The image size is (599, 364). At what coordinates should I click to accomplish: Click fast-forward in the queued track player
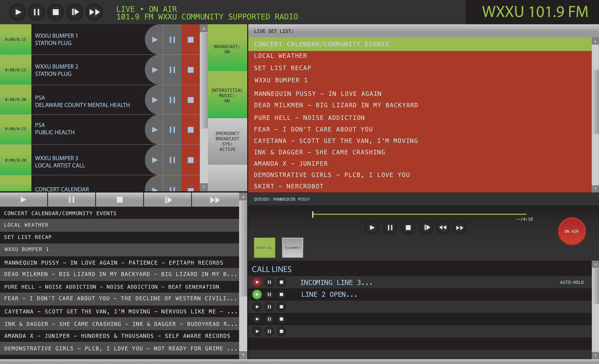click(459, 228)
